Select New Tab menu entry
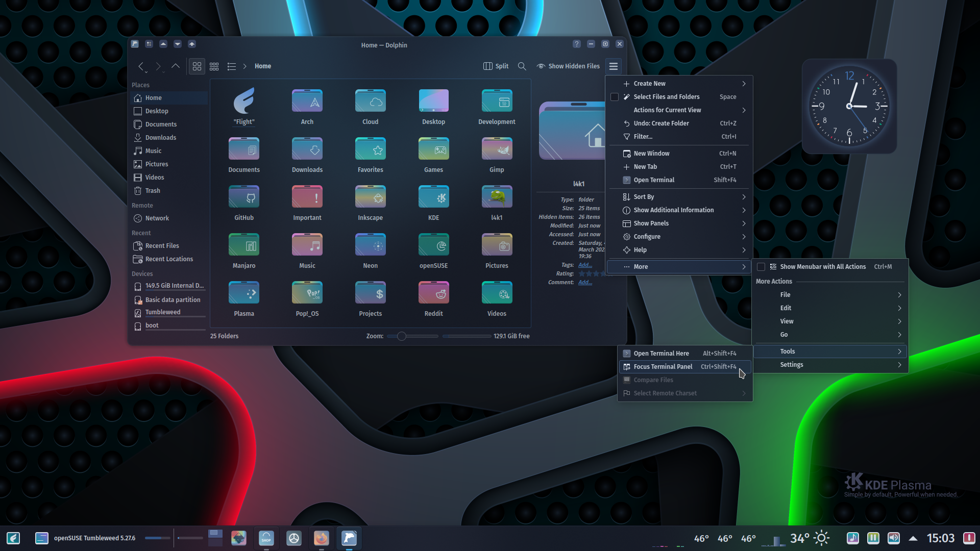The height and width of the screenshot is (551, 980). (x=679, y=167)
